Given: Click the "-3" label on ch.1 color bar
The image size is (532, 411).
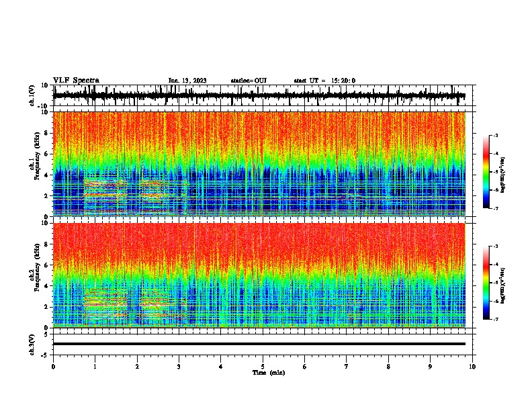Looking at the screenshot, I should click(x=495, y=135).
